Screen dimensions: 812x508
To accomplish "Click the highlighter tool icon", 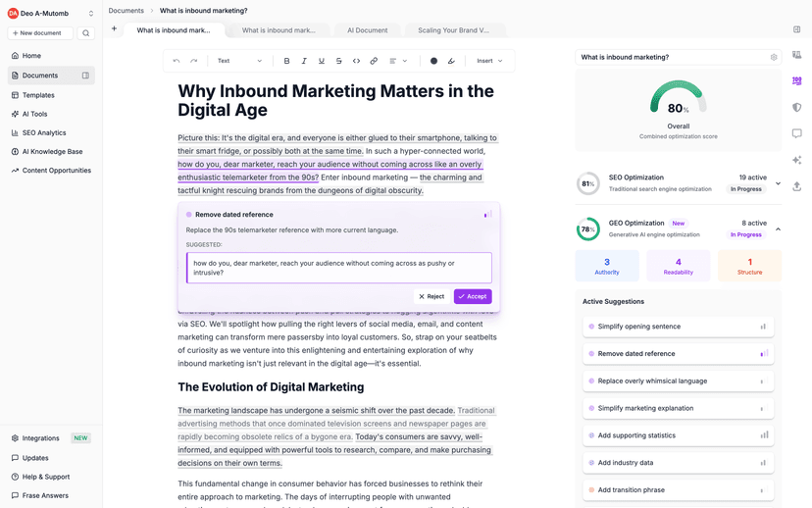I will pyautogui.click(x=451, y=61).
